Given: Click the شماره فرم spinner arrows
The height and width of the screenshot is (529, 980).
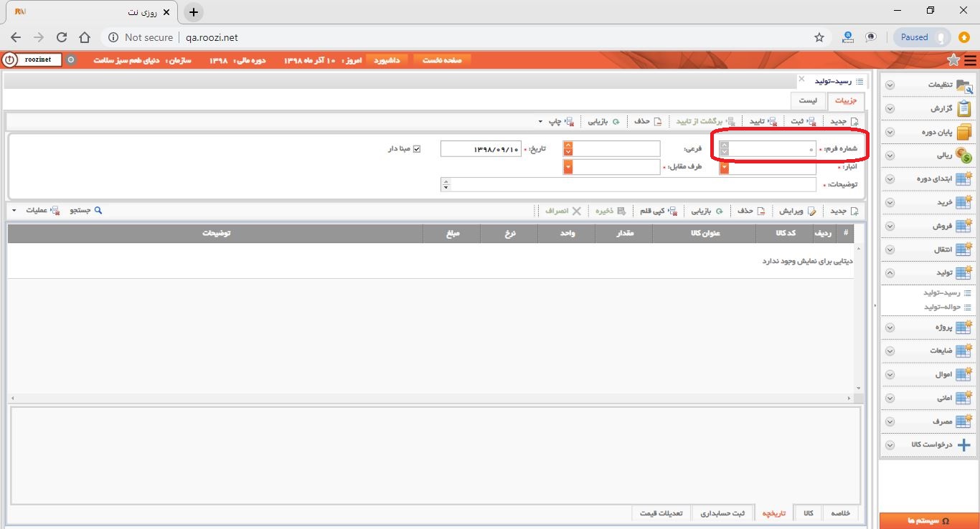Looking at the screenshot, I should (724, 148).
